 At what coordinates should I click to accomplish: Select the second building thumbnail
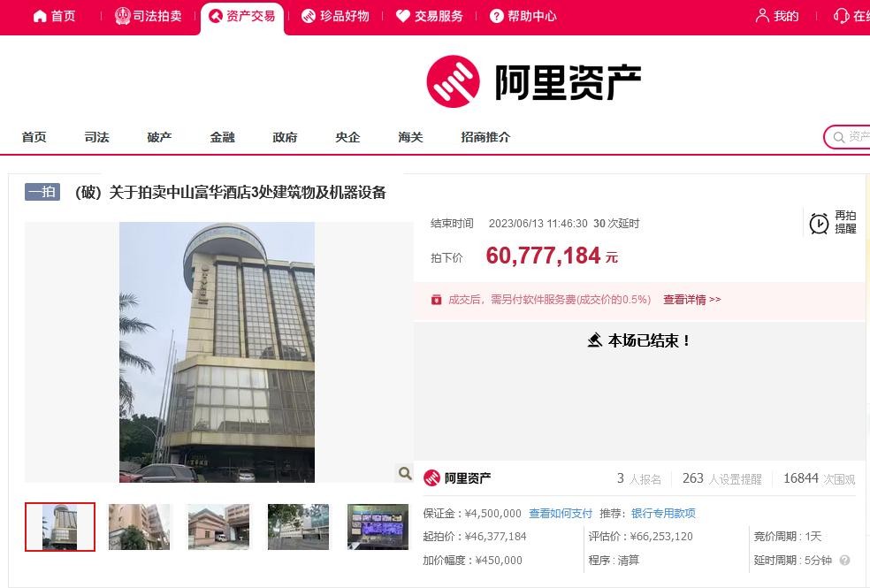[139, 527]
